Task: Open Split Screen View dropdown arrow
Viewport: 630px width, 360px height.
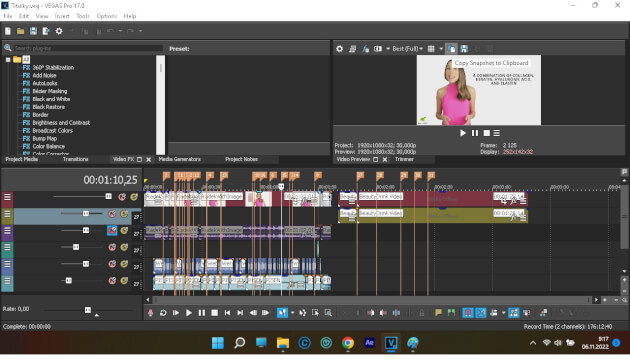Action: point(388,49)
